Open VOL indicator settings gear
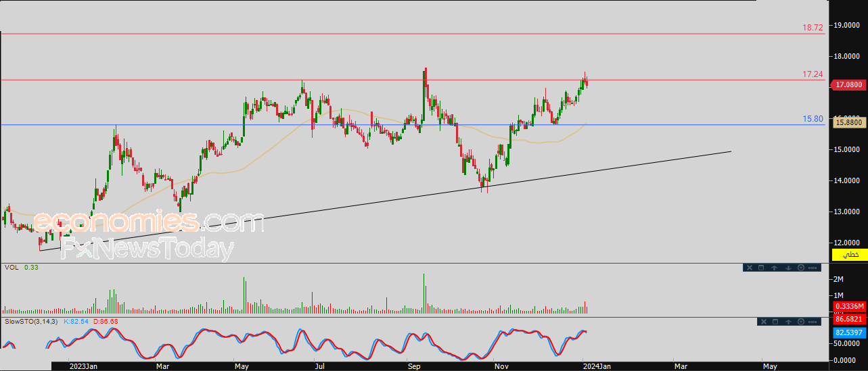This screenshot has height=371, width=868. click(801, 268)
